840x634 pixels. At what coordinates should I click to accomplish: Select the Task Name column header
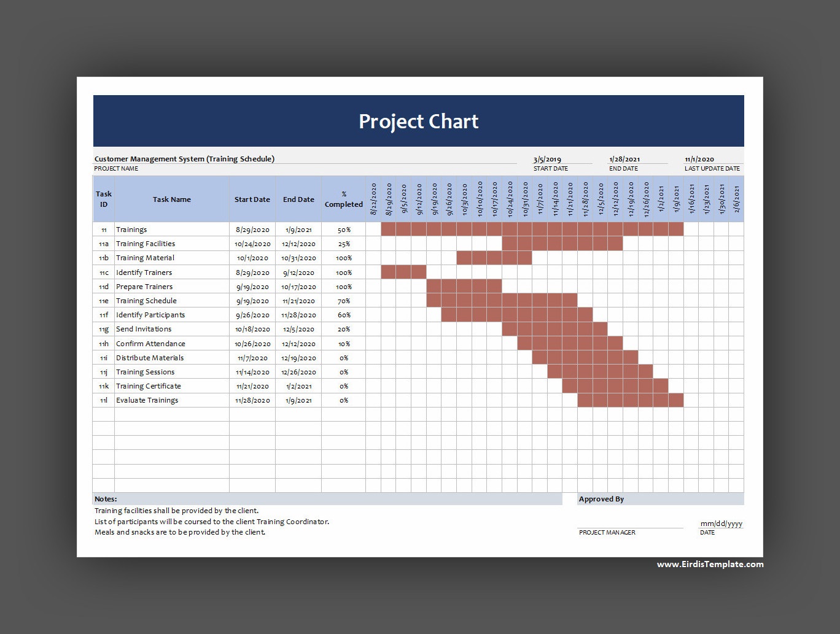172,199
